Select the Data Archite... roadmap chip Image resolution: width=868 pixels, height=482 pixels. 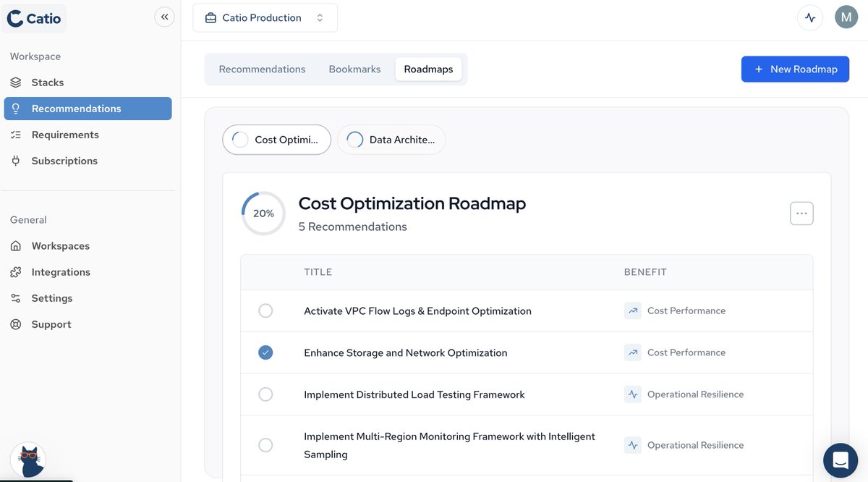pyautogui.click(x=391, y=140)
